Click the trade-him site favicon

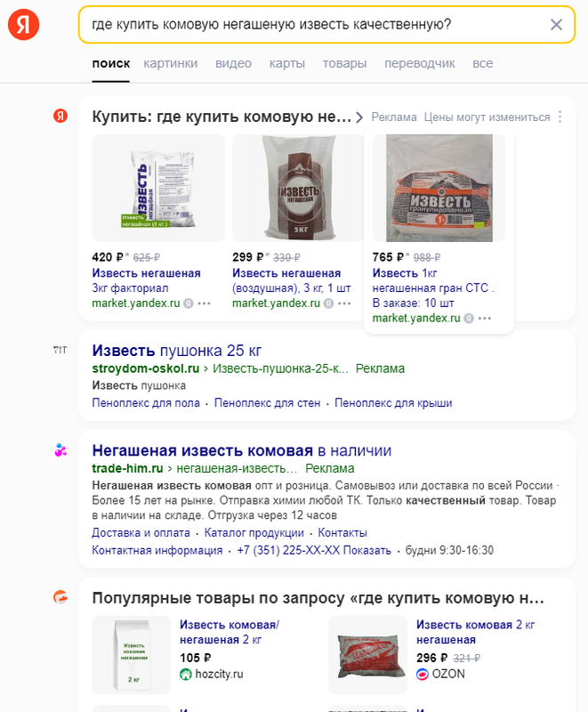(x=60, y=450)
